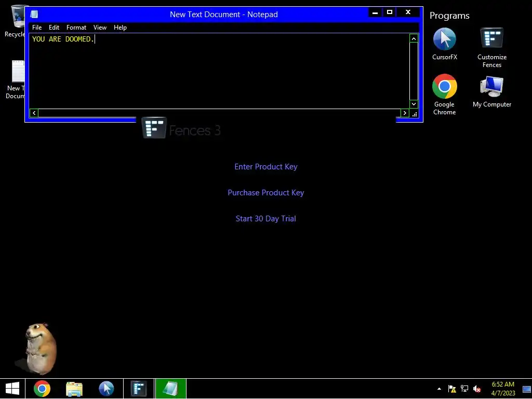Screen dimensions: 532x399
Task: Maximize the Notepad window
Action: pos(390,12)
